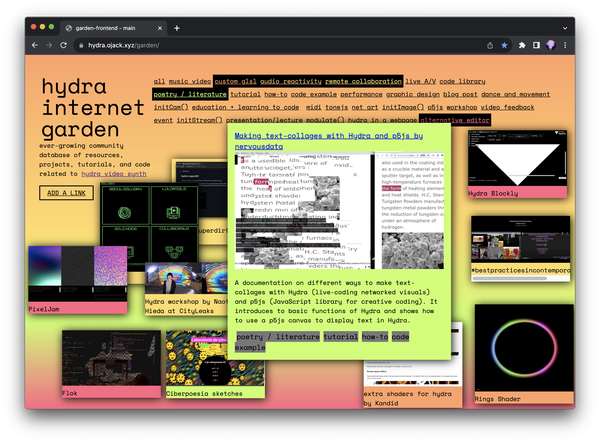Select the 'all' tag filter
Screen dimensions: 600x442
[x=159, y=80]
